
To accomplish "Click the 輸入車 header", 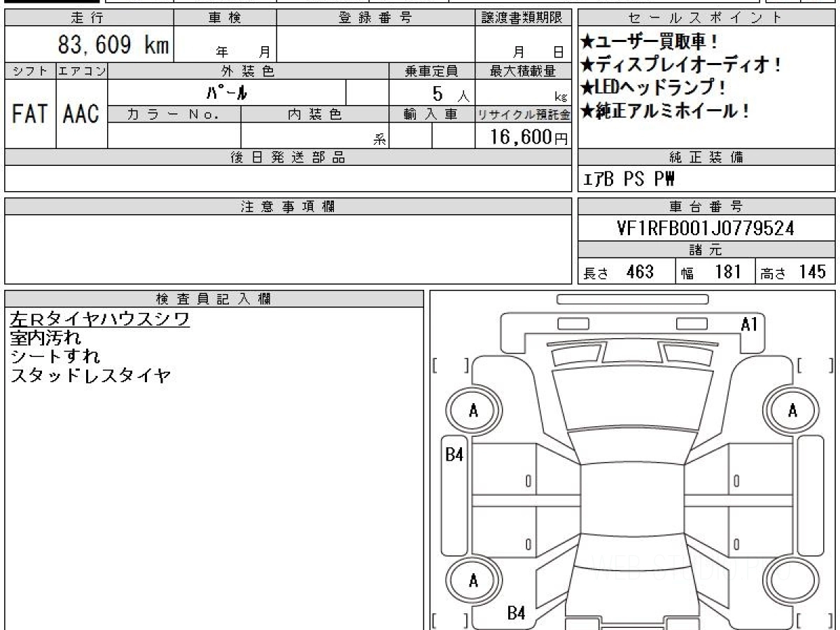I will (432, 113).
